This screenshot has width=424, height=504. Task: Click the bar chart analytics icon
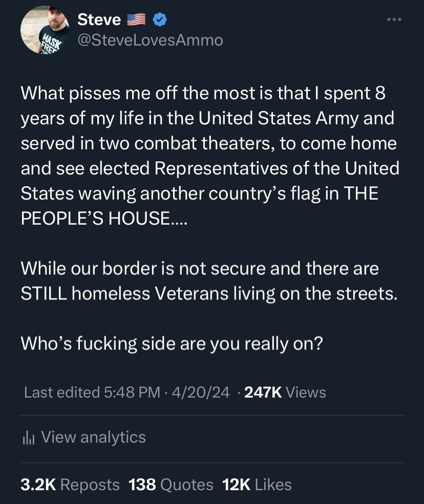point(28,437)
